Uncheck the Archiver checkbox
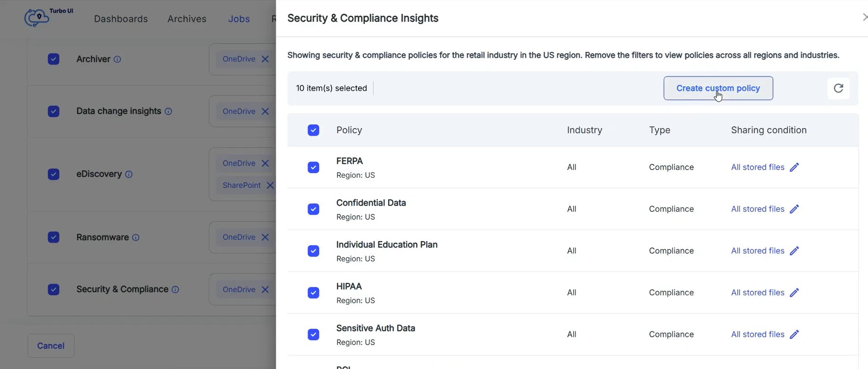This screenshot has height=369, width=868. (x=53, y=59)
